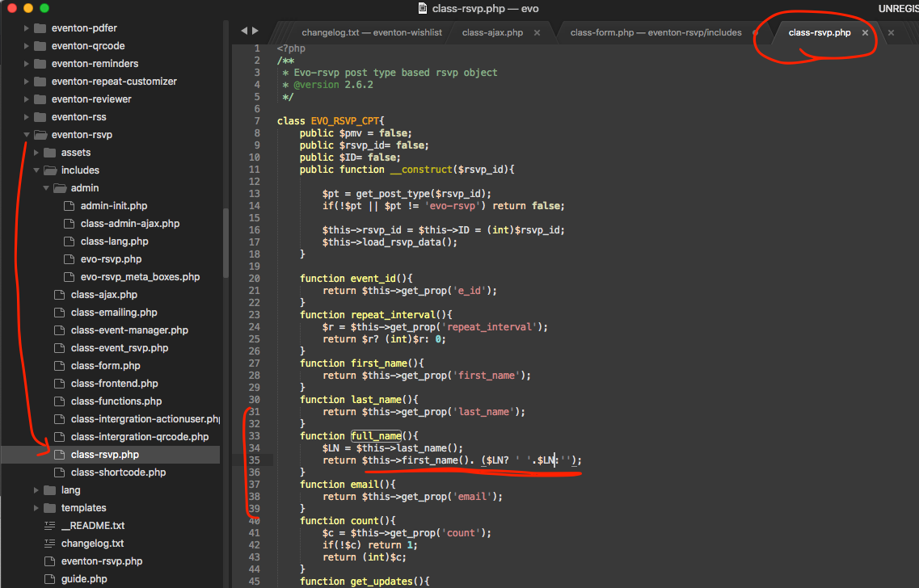This screenshot has width=919, height=588.
Task: Click the eventon-pdfer folder icon
Action: click(x=40, y=28)
